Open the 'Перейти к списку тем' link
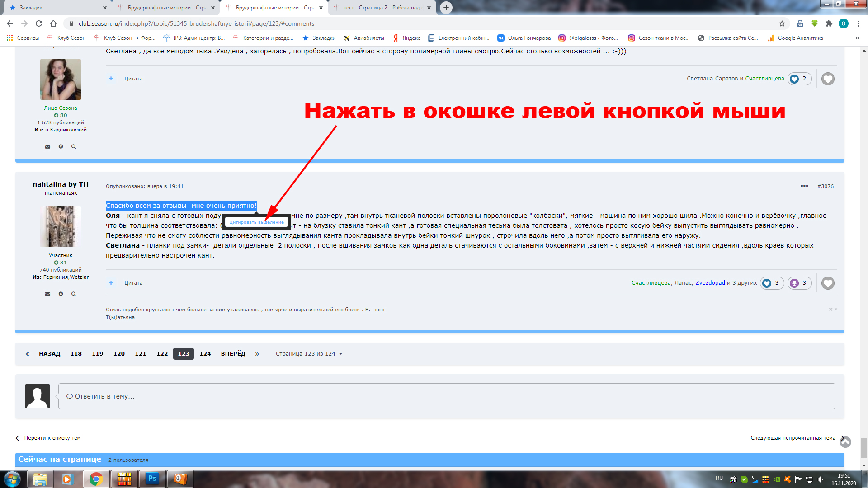This screenshot has width=868, height=488. 52,438
